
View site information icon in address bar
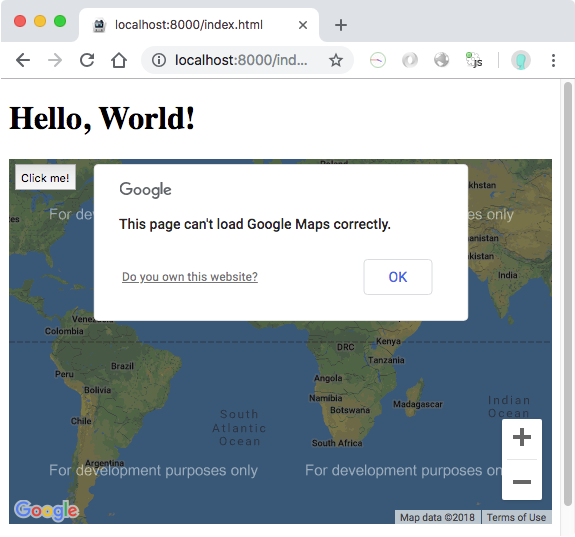(x=159, y=60)
